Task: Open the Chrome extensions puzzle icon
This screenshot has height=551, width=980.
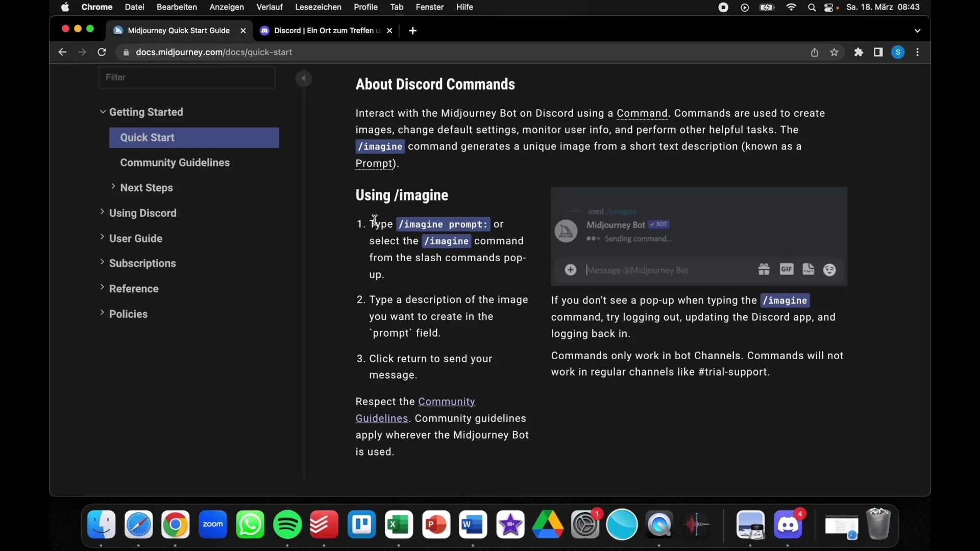Action: click(x=859, y=52)
